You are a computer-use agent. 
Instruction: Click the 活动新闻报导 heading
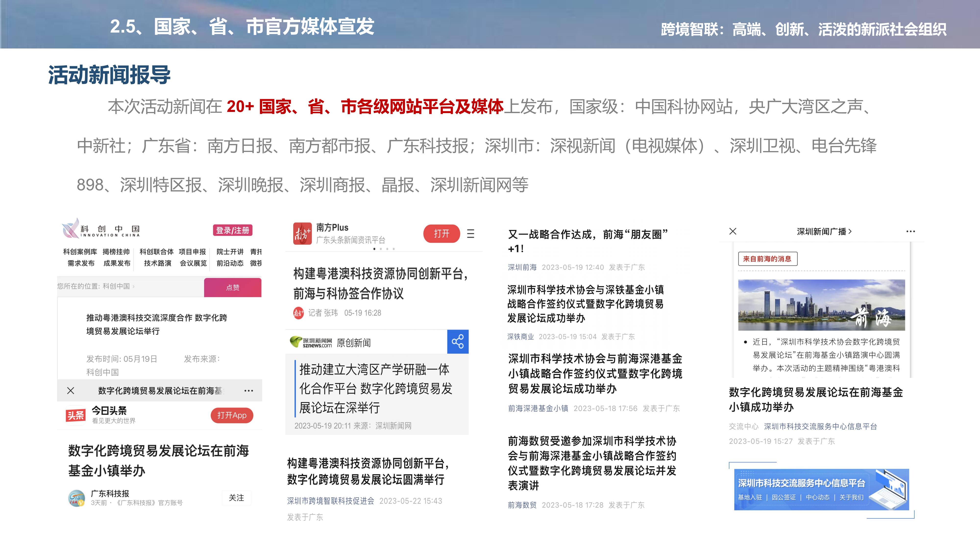[x=109, y=74]
